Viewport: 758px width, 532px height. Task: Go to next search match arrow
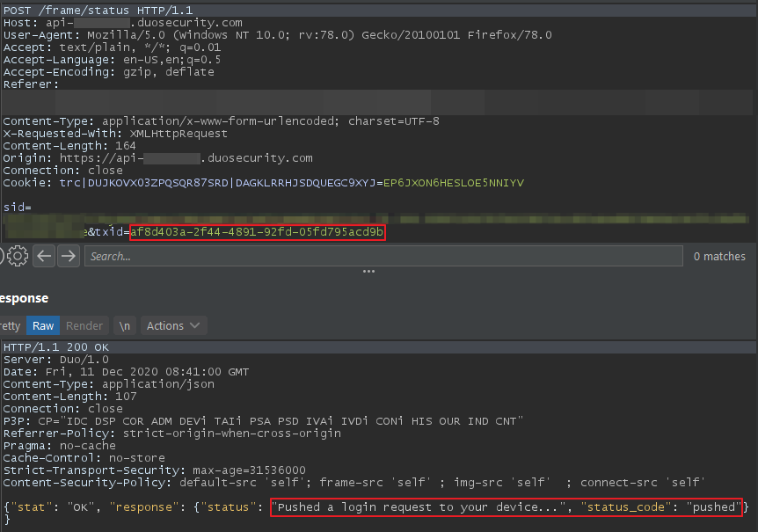click(67, 256)
